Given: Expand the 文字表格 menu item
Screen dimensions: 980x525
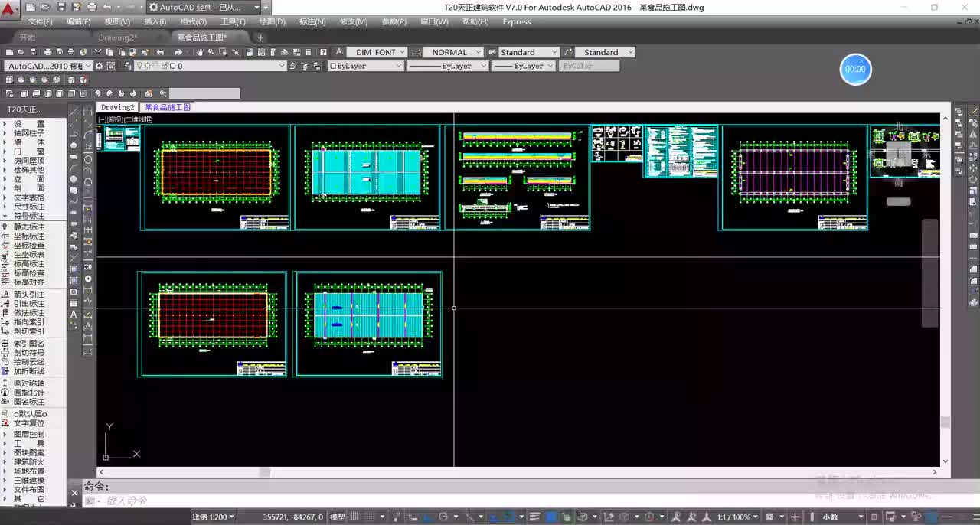Looking at the screenshot, I should [29, 197].
